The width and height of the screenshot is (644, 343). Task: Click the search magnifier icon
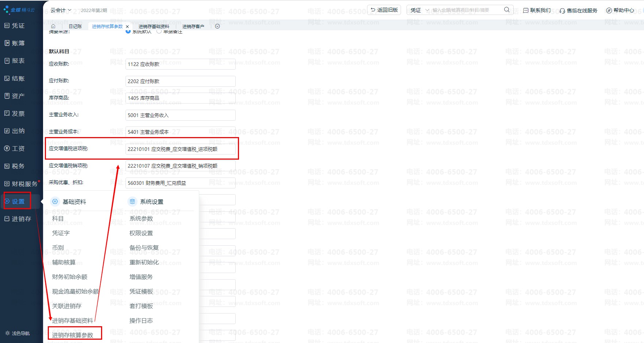coord(506,10)
